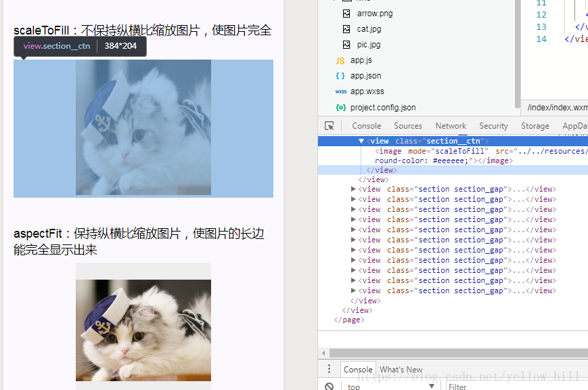Expand the first collapsed section_gap view node
588x390 pixels.
[353, 189]
